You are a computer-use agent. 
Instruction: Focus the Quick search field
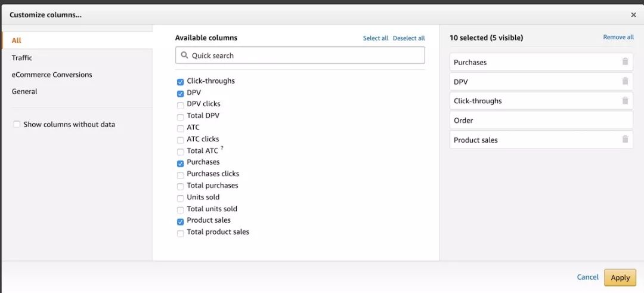click(x=304, y=55)
